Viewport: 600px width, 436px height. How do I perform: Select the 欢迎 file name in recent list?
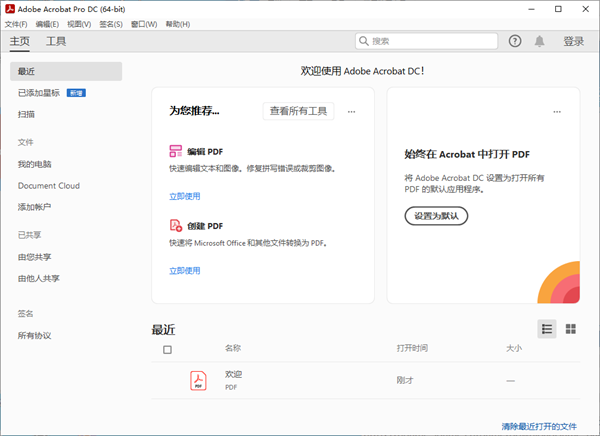click(233, 374)
